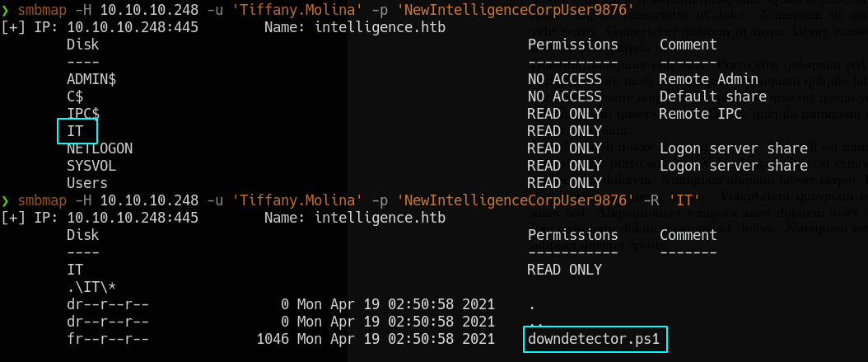This screenshot has width=868, height=362.
Task: Select the IPC$ share entry
Action: 83,114
